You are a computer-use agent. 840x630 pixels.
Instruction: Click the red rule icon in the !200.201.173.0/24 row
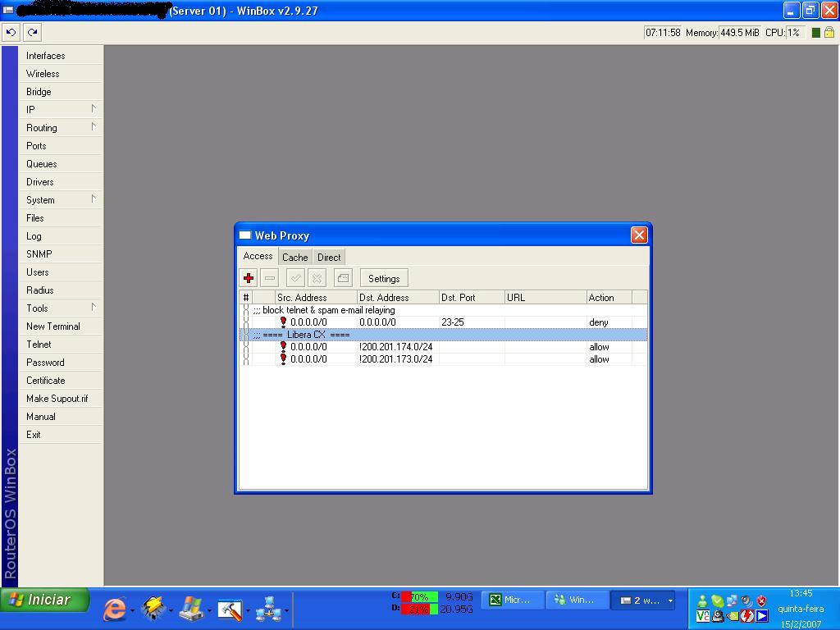pyautogui.click(x=283, y=359)
